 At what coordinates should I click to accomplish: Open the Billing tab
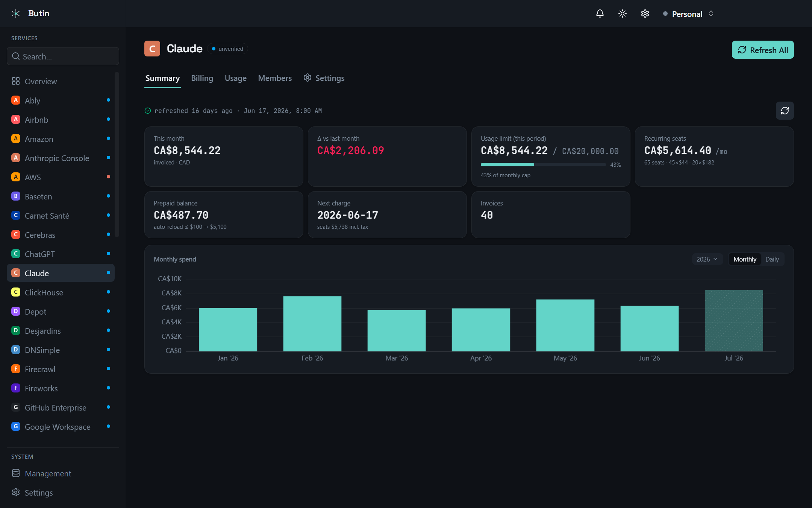(x=202, y=78)
